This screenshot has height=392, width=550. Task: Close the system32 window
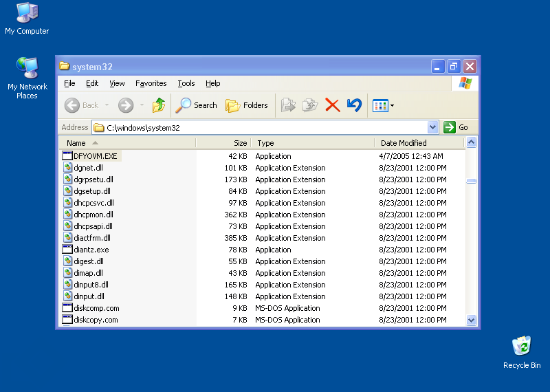click(x=470, y=66)
